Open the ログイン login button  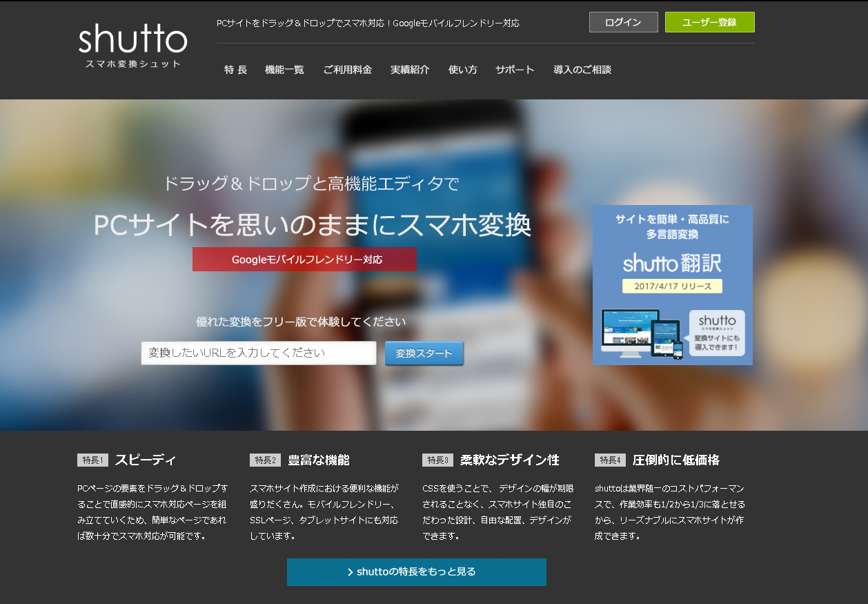(623, 22)
